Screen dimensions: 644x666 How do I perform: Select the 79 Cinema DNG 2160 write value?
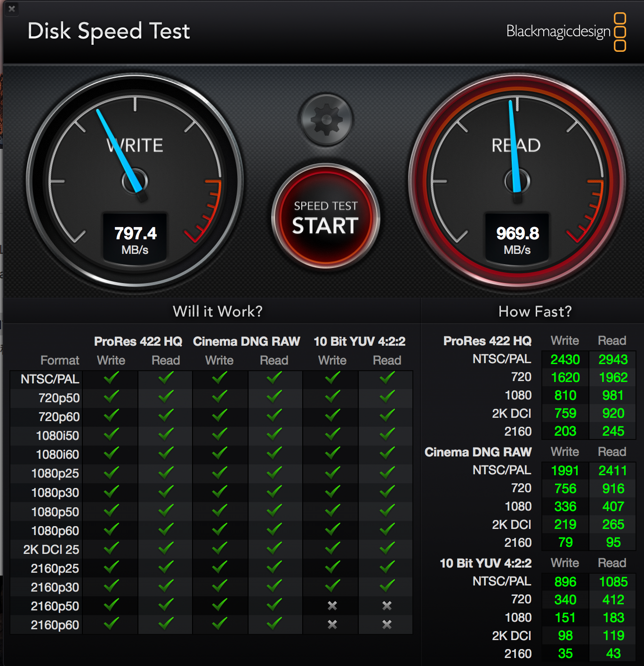coord(565,543)
